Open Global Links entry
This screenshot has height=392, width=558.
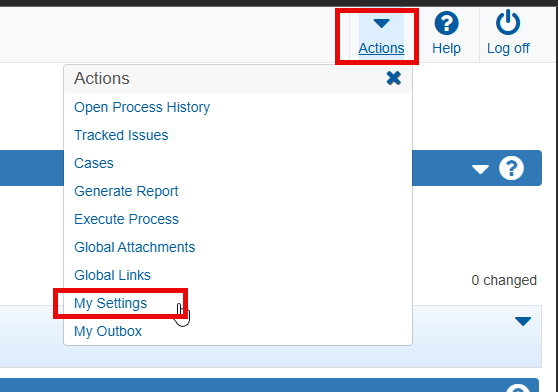click(x=112, y=275)
